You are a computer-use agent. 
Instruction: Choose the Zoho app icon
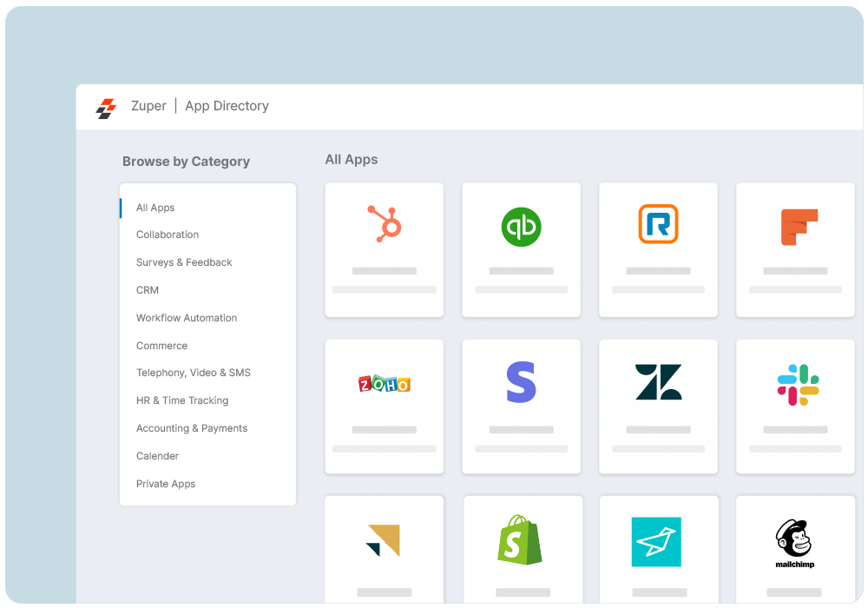(x=385, y=383)
